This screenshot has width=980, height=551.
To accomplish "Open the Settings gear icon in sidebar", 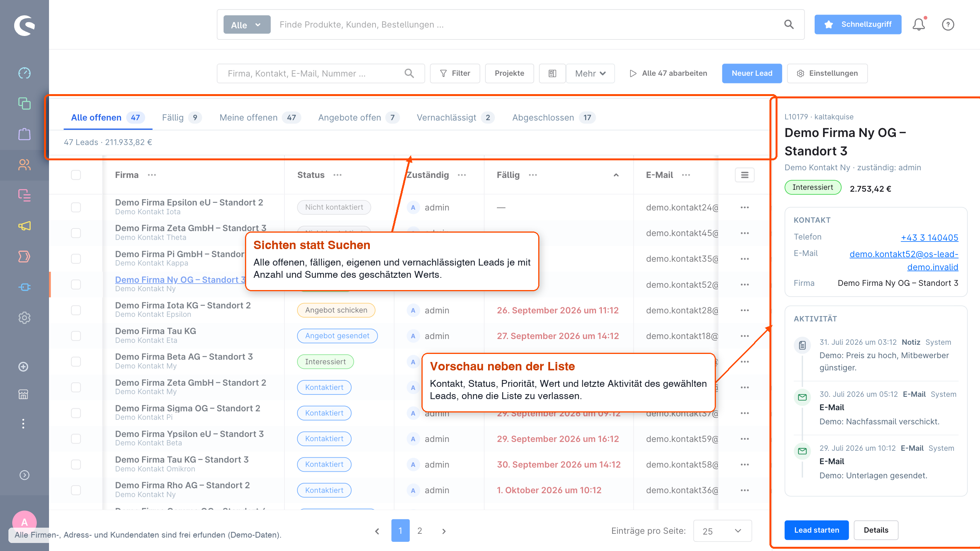I will pos(24,318).
